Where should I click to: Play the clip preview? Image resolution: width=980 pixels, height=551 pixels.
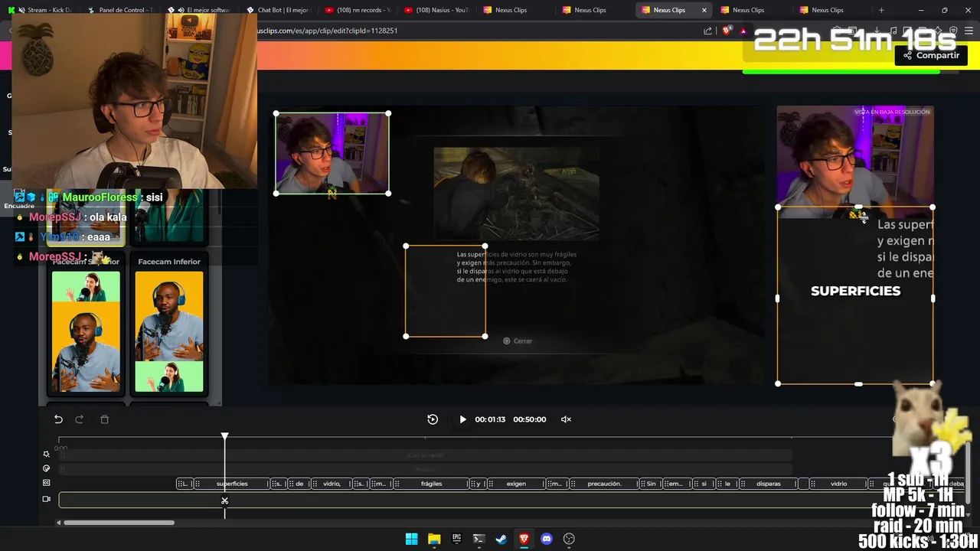click(462, 419)
